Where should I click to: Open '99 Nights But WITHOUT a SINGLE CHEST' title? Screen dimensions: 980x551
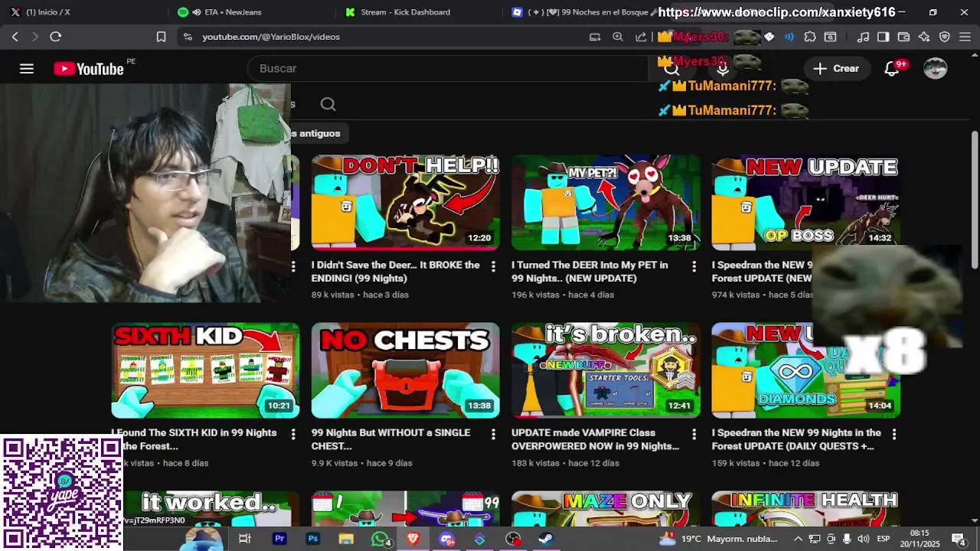point(390,439)
